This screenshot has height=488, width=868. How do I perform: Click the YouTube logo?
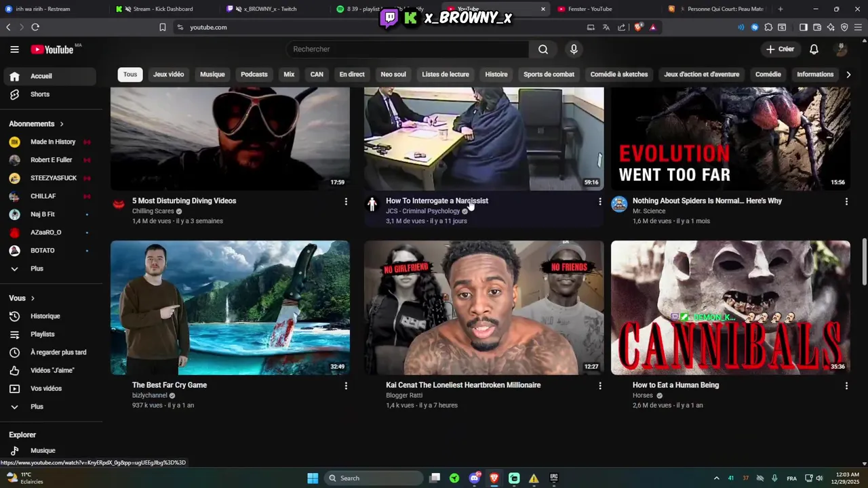click(x=52, y=49)
